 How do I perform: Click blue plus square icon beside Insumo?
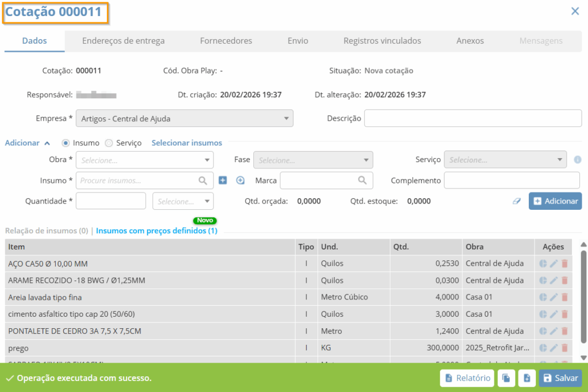tap(223, 180)
